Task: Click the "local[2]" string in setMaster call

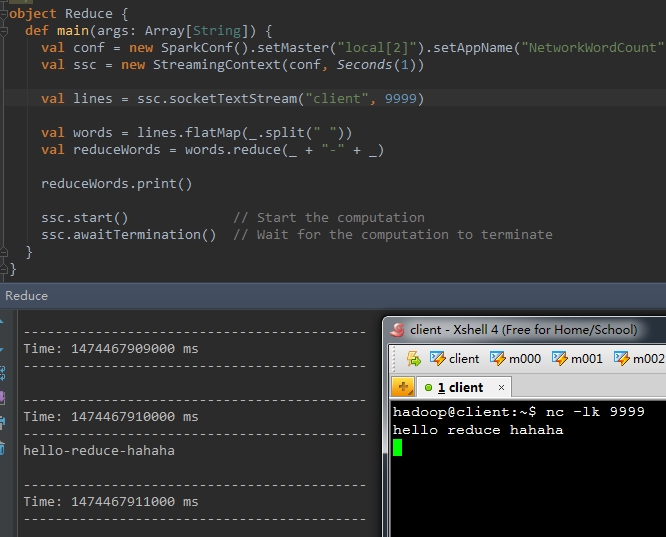Action: (377, 48)
